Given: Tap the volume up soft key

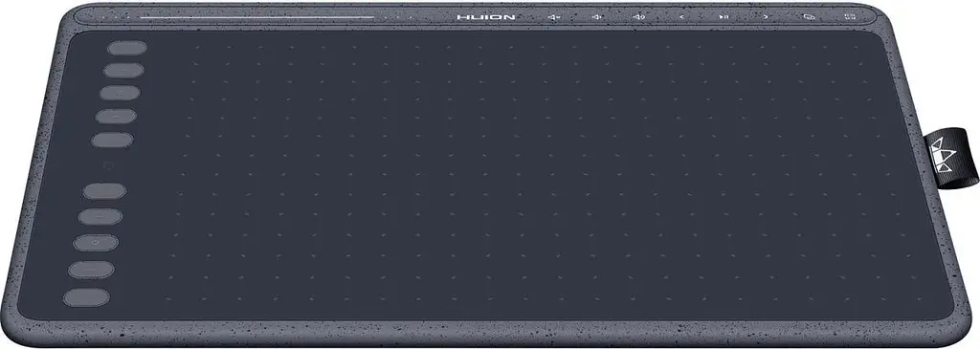Looking at the screenshot, I should pyautogui.click(x=638, y=17).
